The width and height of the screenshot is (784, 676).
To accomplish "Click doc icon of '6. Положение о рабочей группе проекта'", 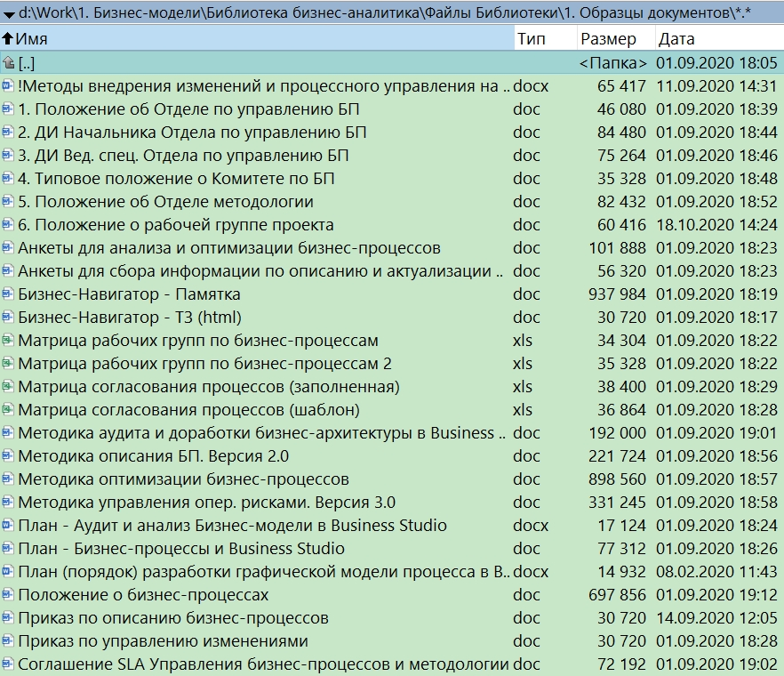I will pyautogui.click(x=7, y=224).
